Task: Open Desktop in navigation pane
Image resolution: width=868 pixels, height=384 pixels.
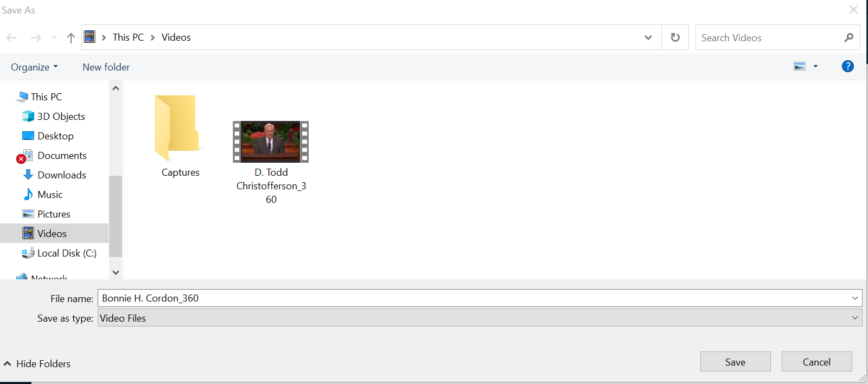Action: pyautogui.click(x=55, y=136)
